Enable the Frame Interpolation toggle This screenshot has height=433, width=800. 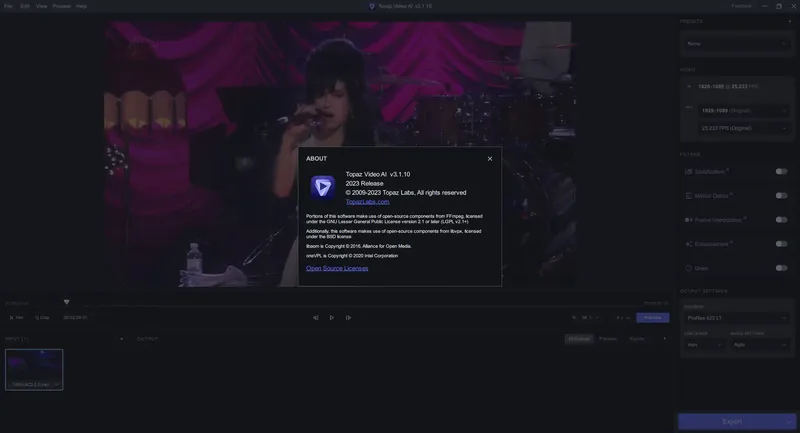pyautogui.click(x=781, y=220)
